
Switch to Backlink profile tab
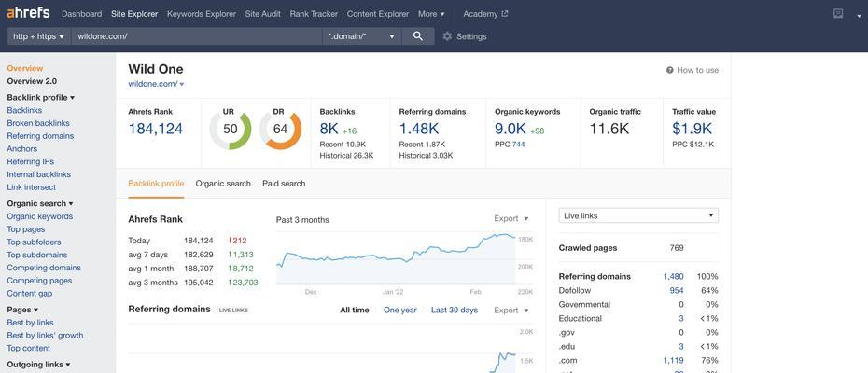tap(156, 184)
